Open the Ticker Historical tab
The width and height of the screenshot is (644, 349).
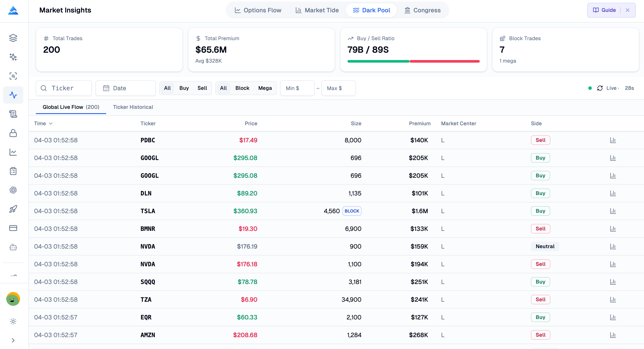(x=133, y=107)
